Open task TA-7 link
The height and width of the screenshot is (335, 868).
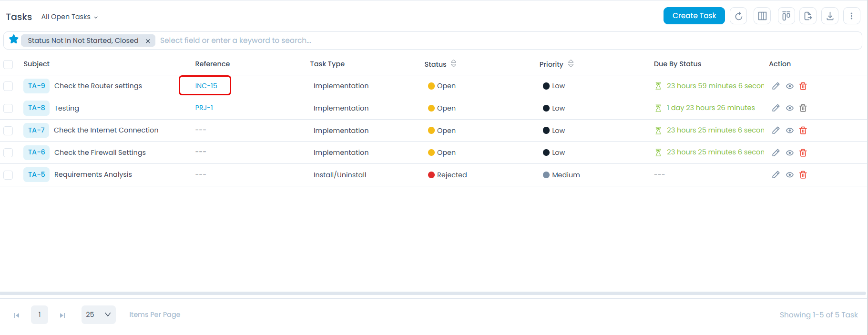point(37,130)
